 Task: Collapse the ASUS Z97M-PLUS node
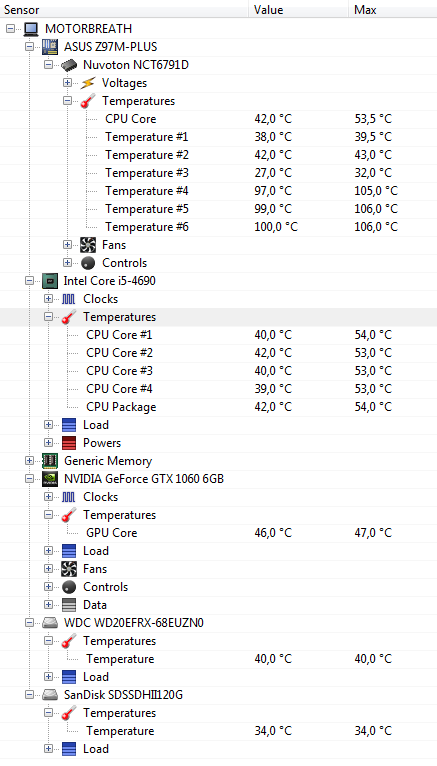pos(29,47)
